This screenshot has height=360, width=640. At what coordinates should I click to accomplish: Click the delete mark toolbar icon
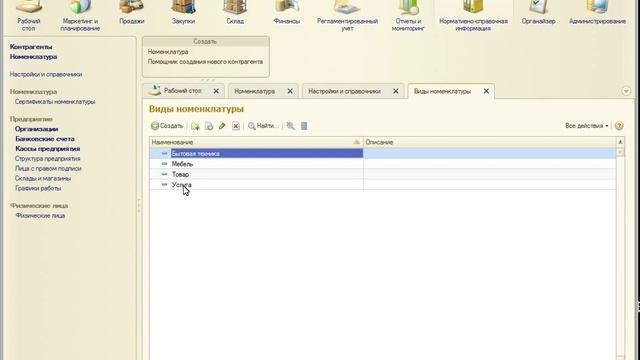(236, 126)
